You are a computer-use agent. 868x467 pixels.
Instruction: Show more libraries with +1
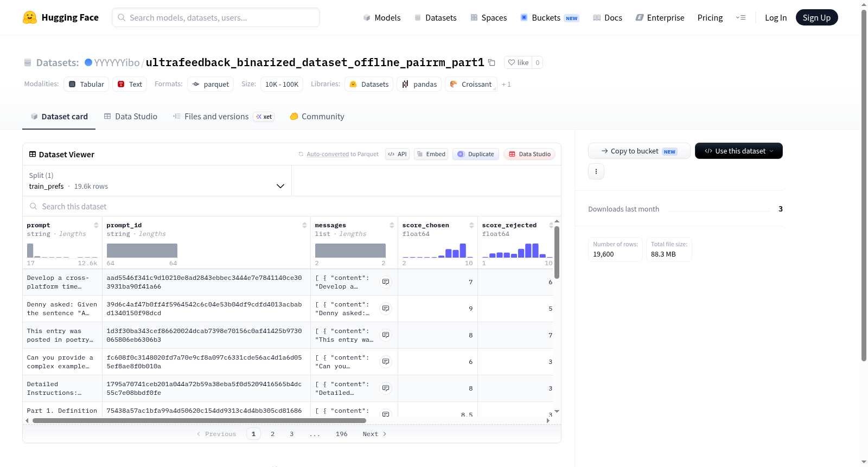coord(506,85)
